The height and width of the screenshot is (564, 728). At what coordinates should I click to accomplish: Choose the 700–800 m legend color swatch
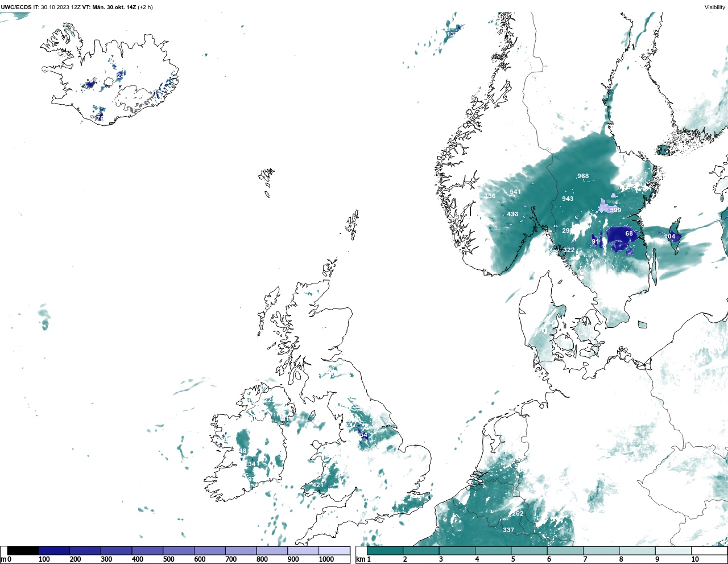(241, 550)
